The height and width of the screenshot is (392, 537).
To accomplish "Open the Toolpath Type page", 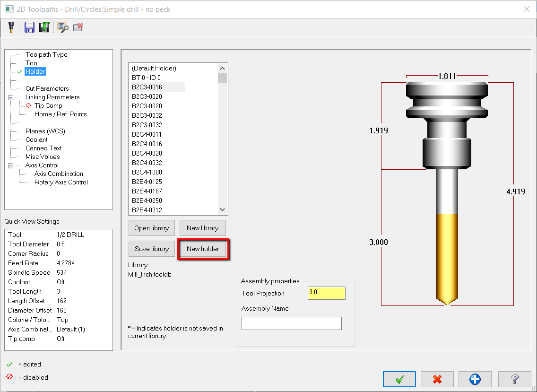I will [x=46, y=54].
